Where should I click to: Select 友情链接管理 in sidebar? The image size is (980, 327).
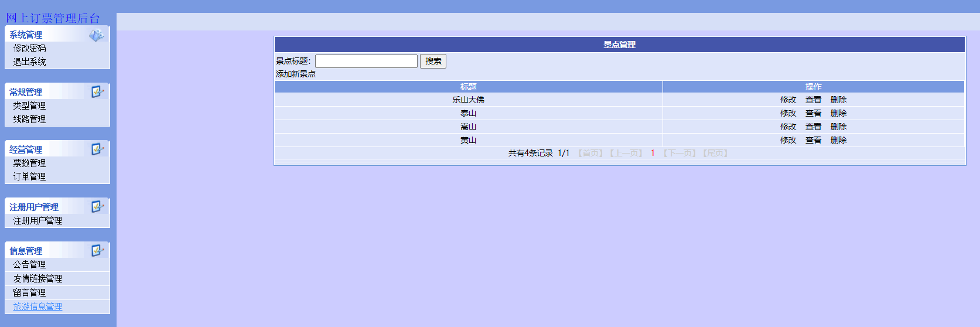point(37,278)
